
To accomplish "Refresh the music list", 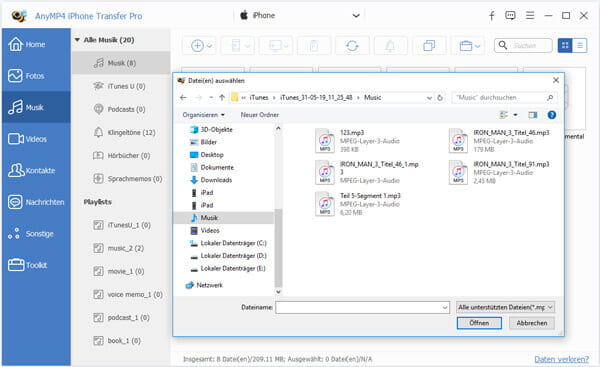I will tap(352, 46).
